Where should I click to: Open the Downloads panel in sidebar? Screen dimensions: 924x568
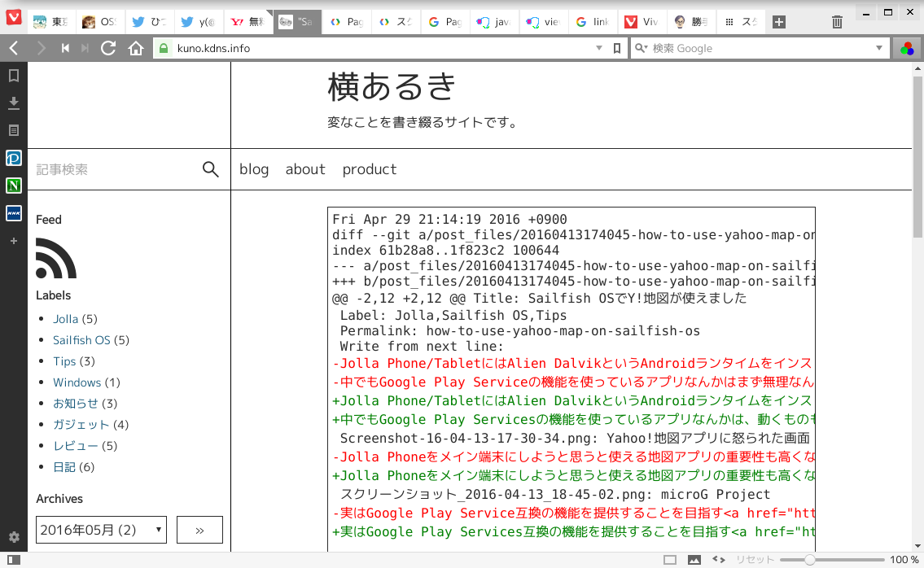pos(14,103)
